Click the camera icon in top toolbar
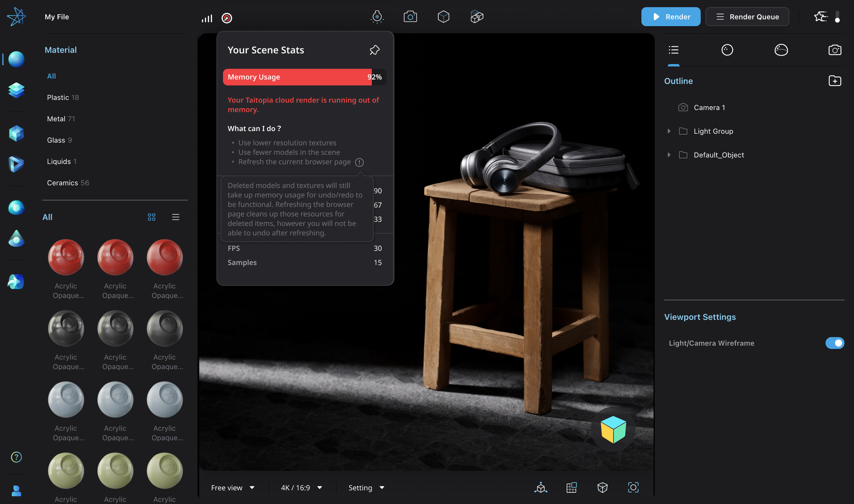Screen dimensions: 854x504 [x=410, y=17]
